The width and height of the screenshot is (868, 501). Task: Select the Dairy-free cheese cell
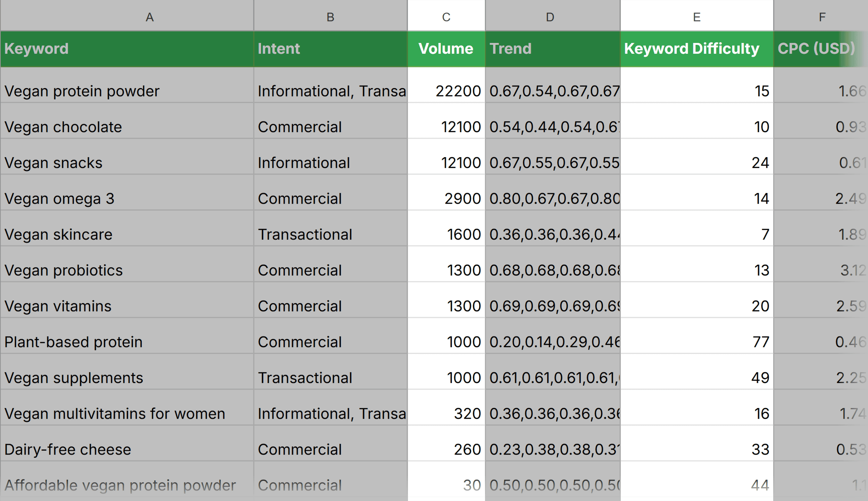(127, 443)
